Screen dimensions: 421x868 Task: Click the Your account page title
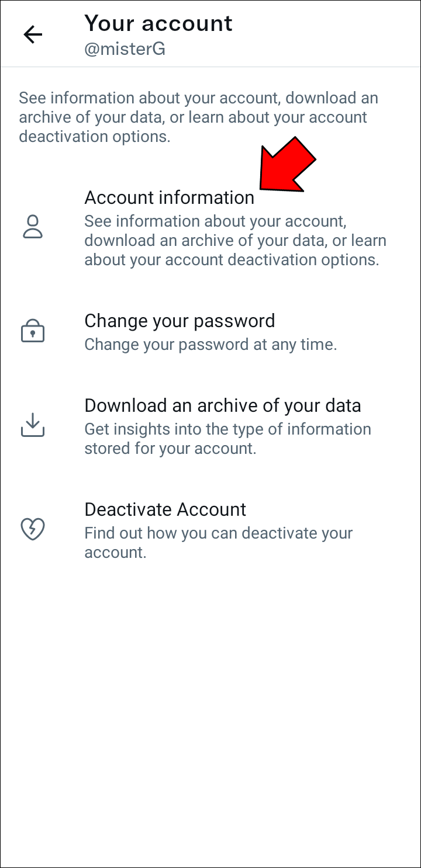[158, 23]
